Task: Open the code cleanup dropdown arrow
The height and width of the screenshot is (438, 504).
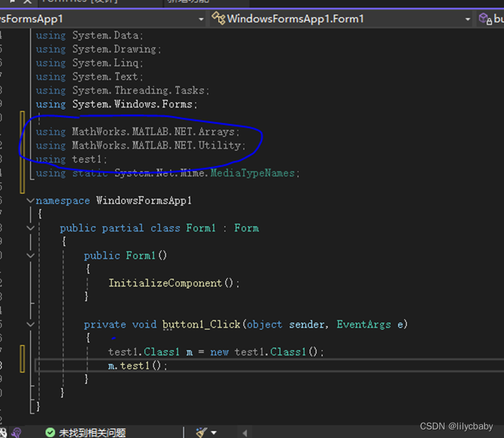Action: 214,433
